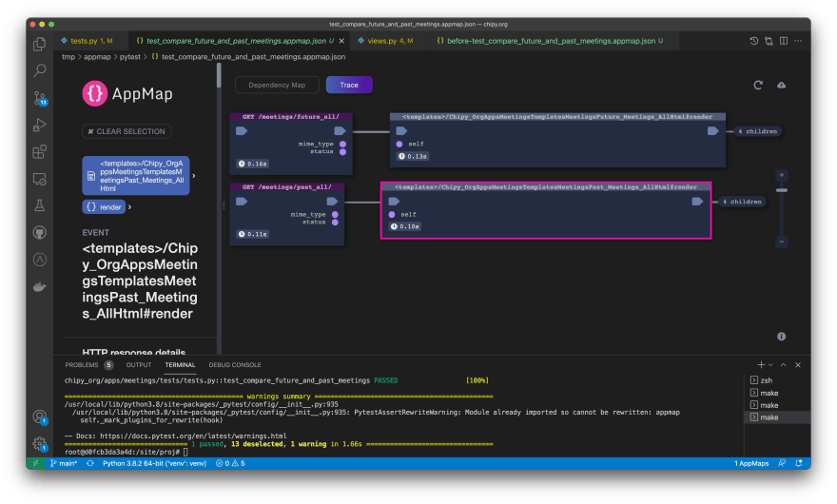
Task: Open the GitHub view in activity bar
Action: tap(40, 233)
